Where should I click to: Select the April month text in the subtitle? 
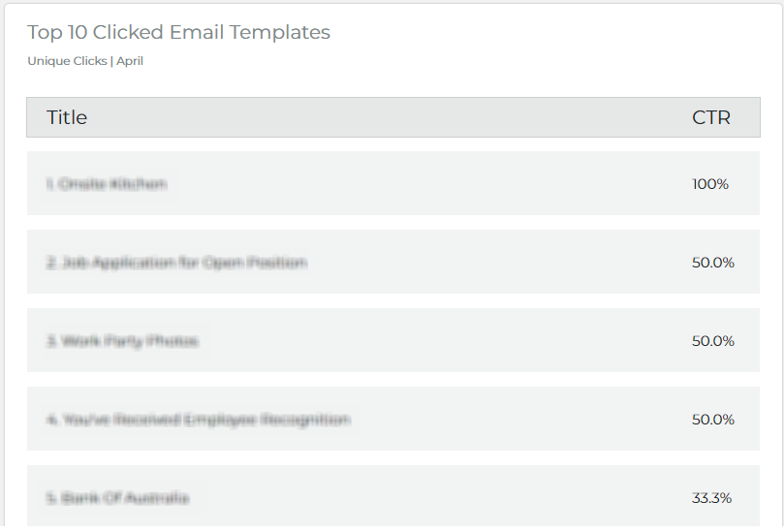coord(130,61)
